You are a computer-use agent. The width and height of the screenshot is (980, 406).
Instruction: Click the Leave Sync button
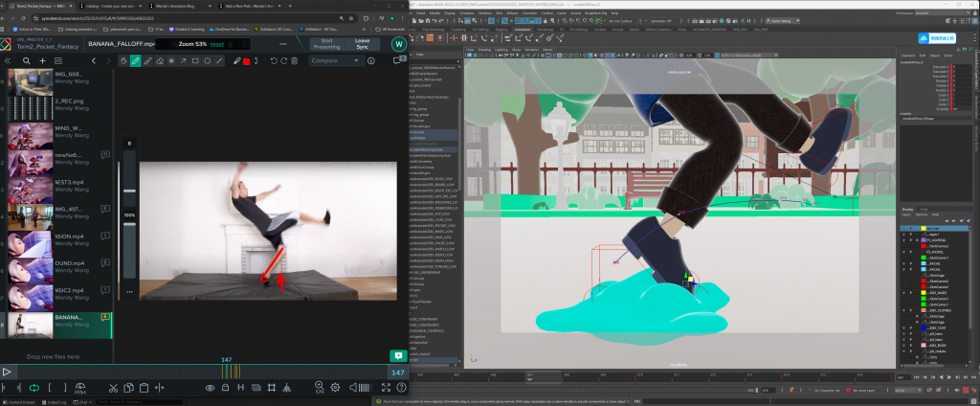[x=362, y=43]
